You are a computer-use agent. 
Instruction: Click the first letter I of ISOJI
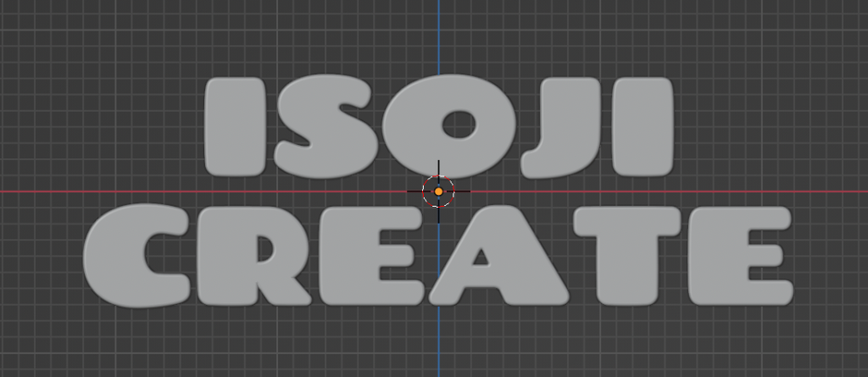pos(236,127)
